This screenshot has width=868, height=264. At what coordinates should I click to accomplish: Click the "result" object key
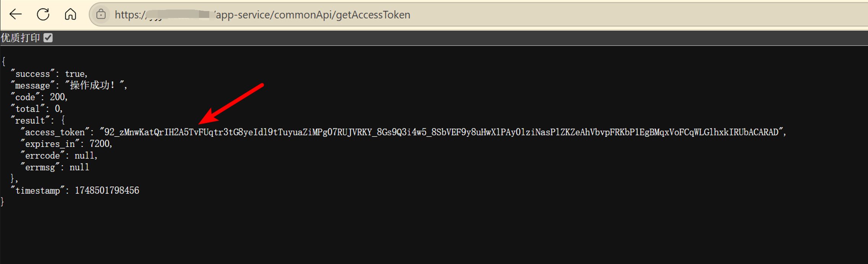30,120
